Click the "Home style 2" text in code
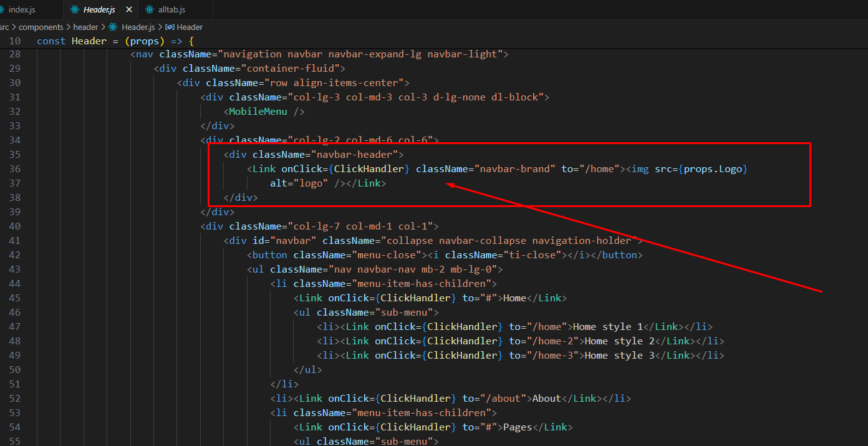This screenshot has width=868, height=446. [x=614, y=341]
